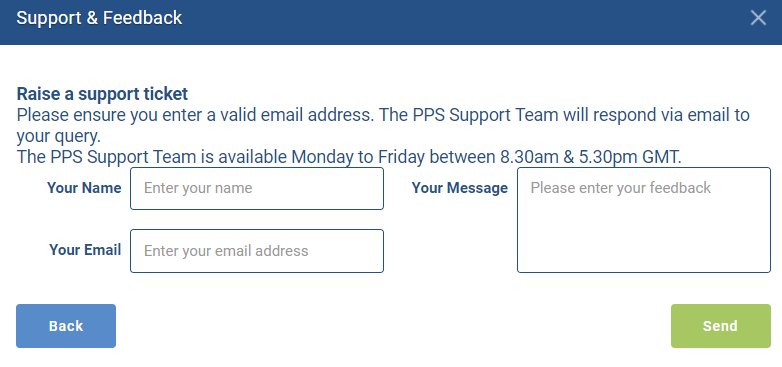The width and height of the screenshot is (782, 367).
Task: Click the "Support & Feedback" title text
Action: coord(99,18)
